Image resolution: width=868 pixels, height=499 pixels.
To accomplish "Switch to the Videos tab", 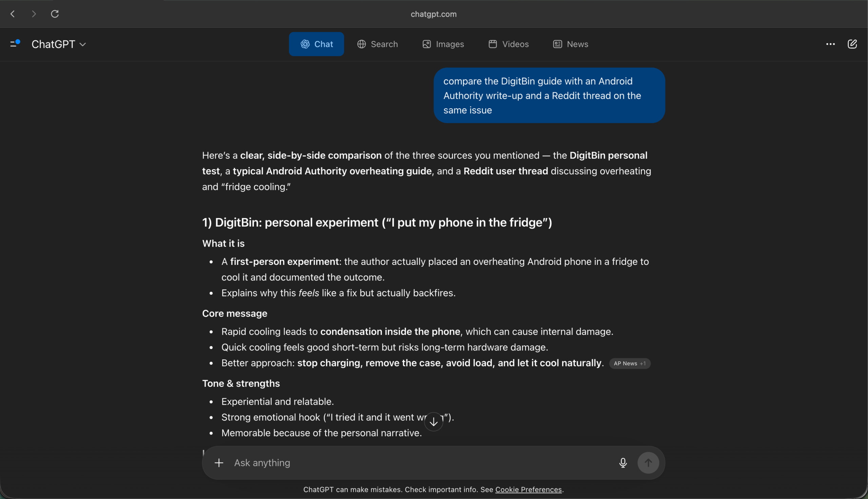I will pos(508,44).
